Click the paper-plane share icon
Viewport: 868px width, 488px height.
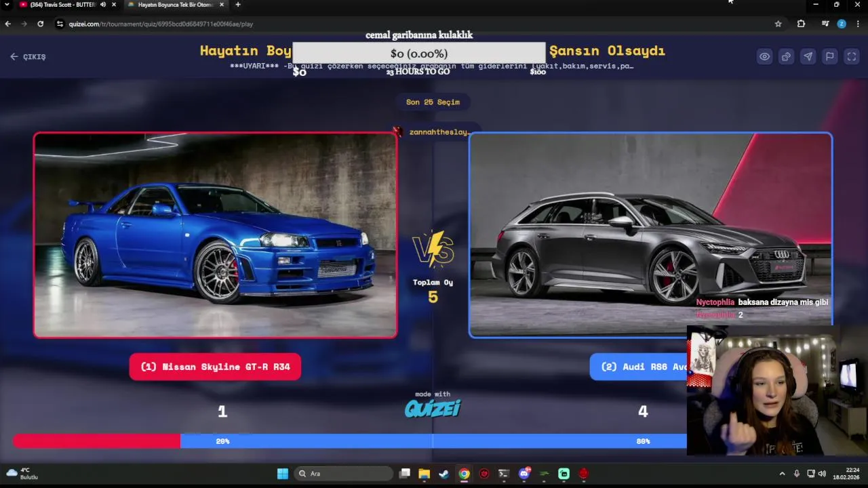808,57
